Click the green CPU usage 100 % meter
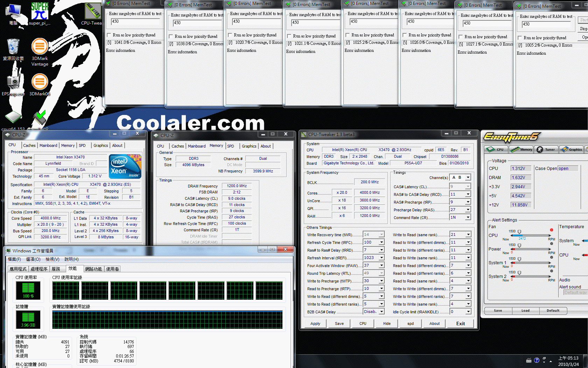588x368 pixels. pos(28,290)
